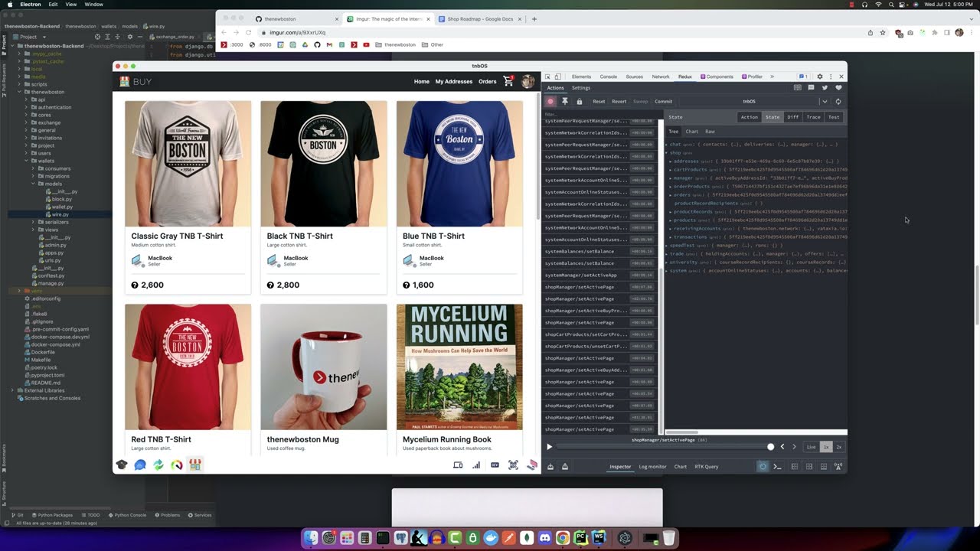980x551 pixels.
Task: Open the DevTools settings gear
Action: point(820,77)
